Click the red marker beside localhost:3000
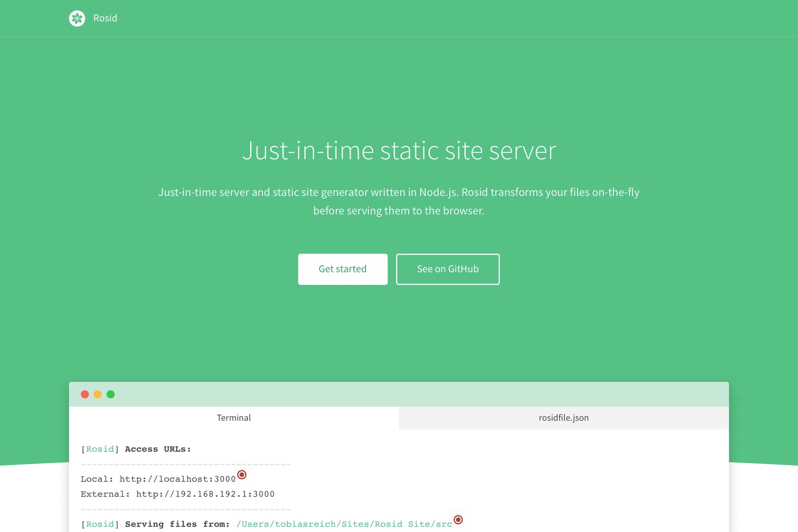Screen dimensions: 798x532 [242, 475]
